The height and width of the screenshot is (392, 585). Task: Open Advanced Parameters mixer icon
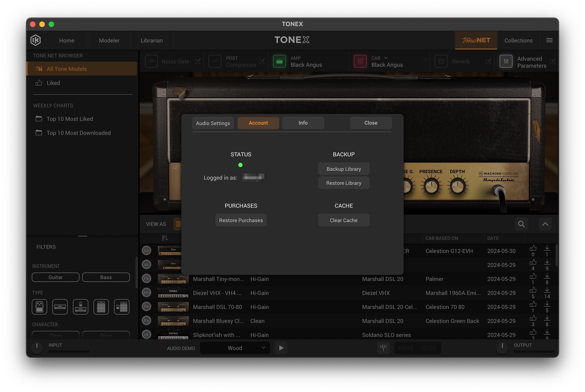click(506, 61)
